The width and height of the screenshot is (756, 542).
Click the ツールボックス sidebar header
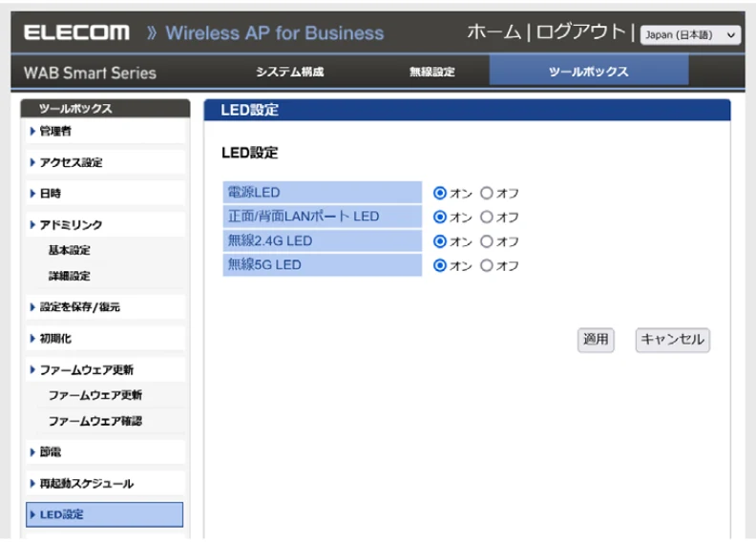coord(105,109)
